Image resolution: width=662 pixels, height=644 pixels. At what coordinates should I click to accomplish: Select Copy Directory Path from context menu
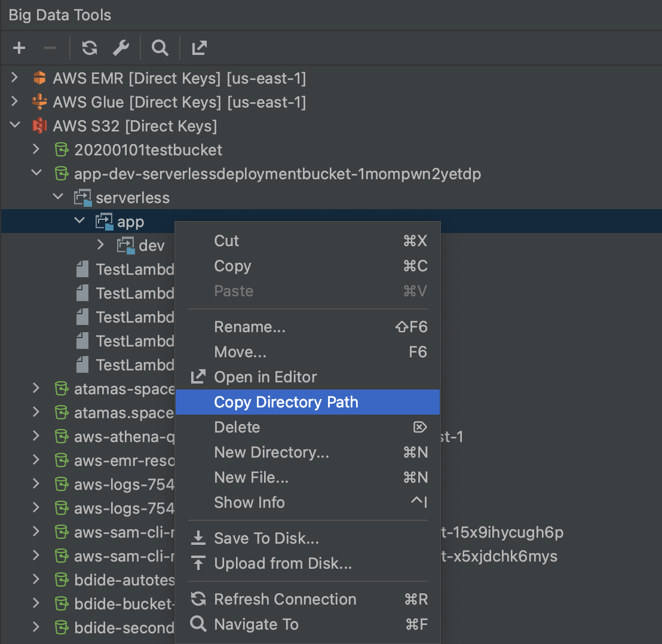(x=286, y=402)
